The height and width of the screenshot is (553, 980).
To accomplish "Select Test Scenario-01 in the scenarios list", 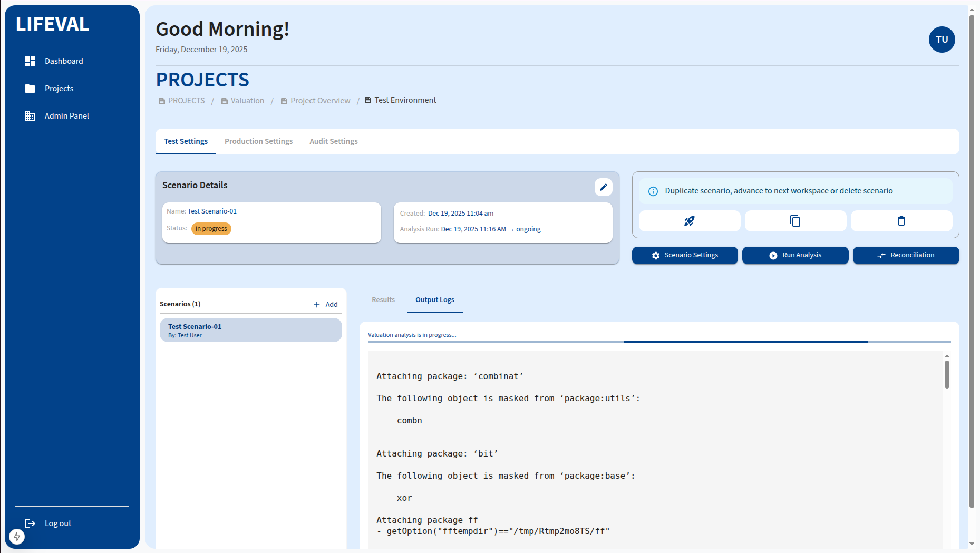I will pyautogui.click(x=250, y=330).
